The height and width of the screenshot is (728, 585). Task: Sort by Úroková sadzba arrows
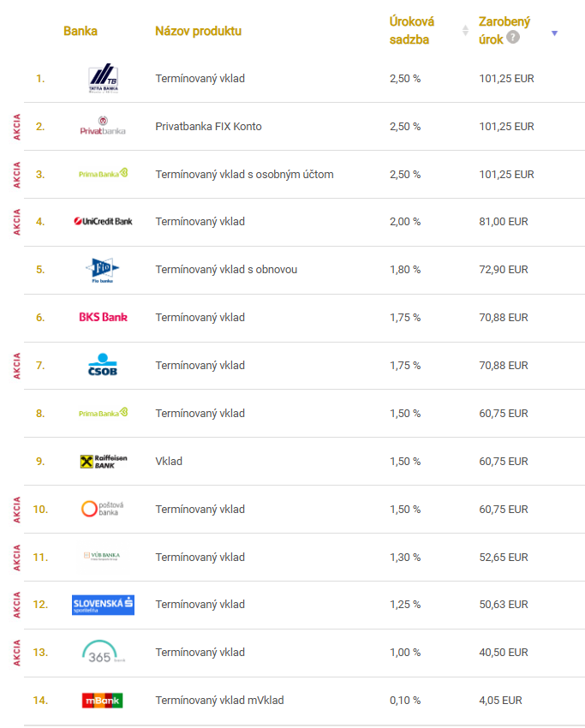pyautogui.click(x=465, y=31)
